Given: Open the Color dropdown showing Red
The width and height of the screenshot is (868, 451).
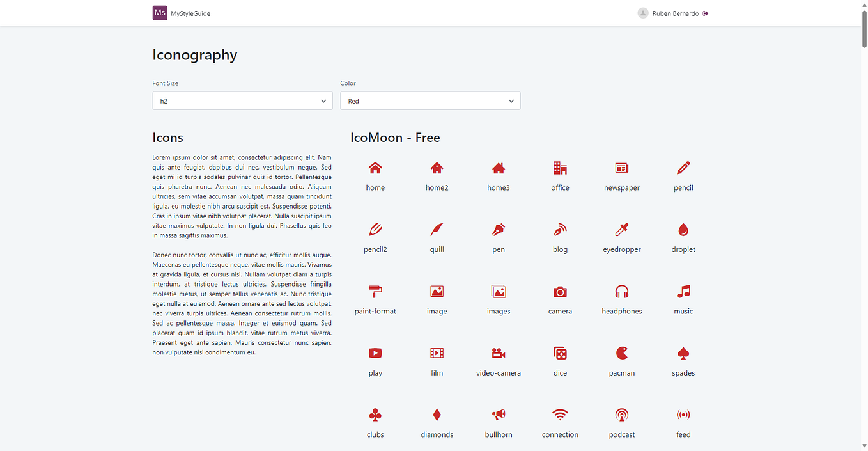Looking at the screenshot, I should pyautogui.click(x=430, y=100).
